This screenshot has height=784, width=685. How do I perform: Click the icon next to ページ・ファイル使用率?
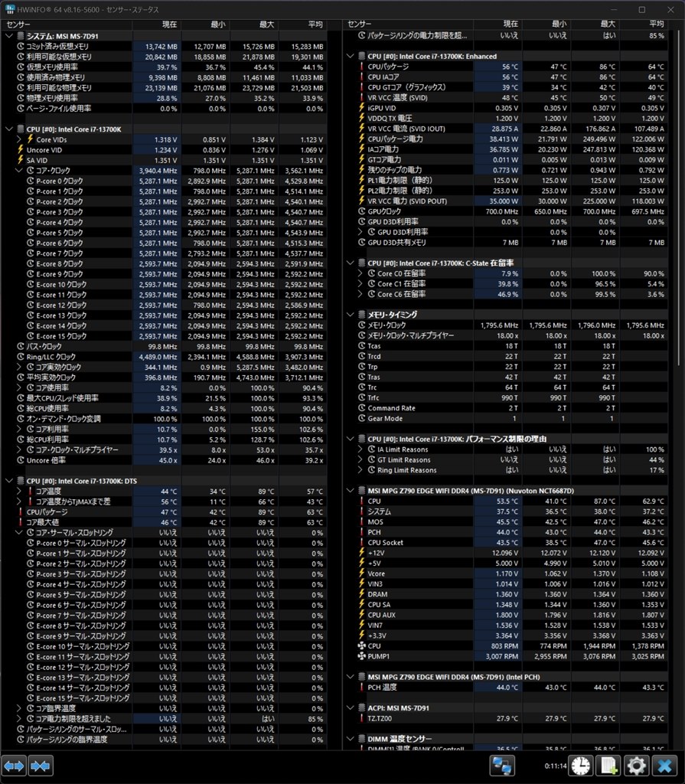coord(21,109)
